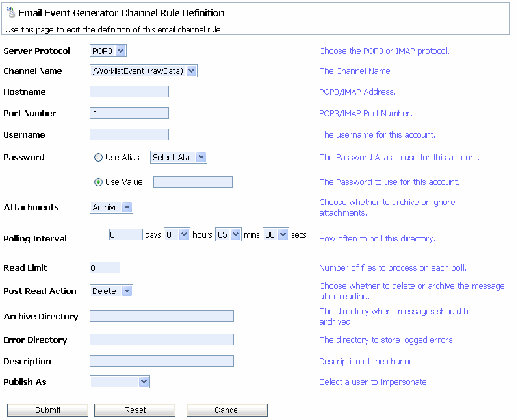This screenshot has height=420, width=516.
Task: Click 'Select a user to impersonate.' text
Action: tap(374, 382)
